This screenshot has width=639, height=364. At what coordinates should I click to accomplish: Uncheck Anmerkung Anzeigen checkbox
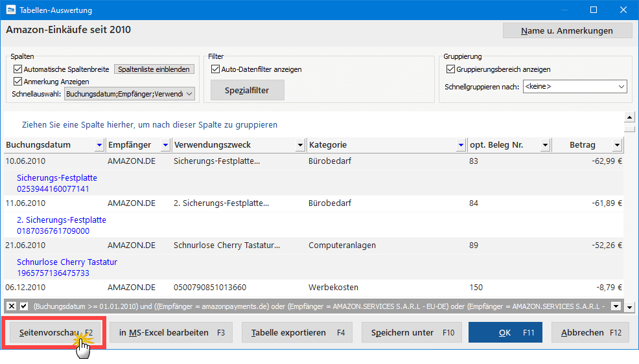17,81
